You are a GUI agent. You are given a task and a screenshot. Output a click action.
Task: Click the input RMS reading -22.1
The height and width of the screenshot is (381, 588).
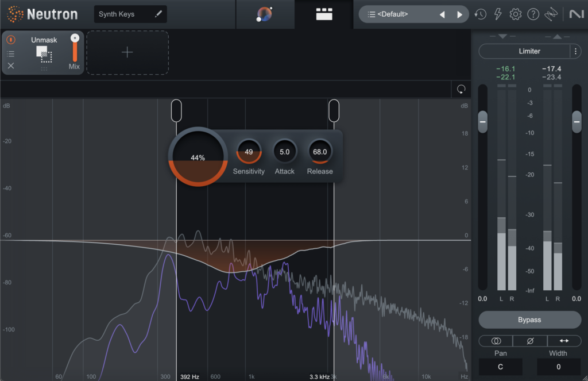click(505, 77)
